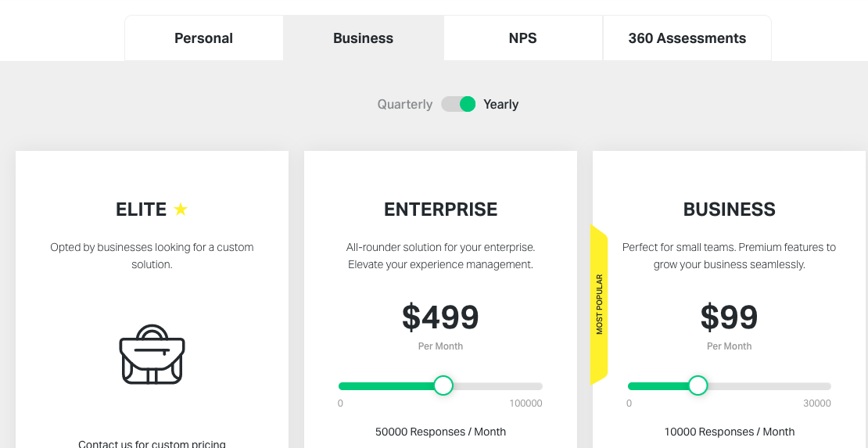868x448 pixels.
Task: Click the $99 Business price
Action: [x=729, y=317]
